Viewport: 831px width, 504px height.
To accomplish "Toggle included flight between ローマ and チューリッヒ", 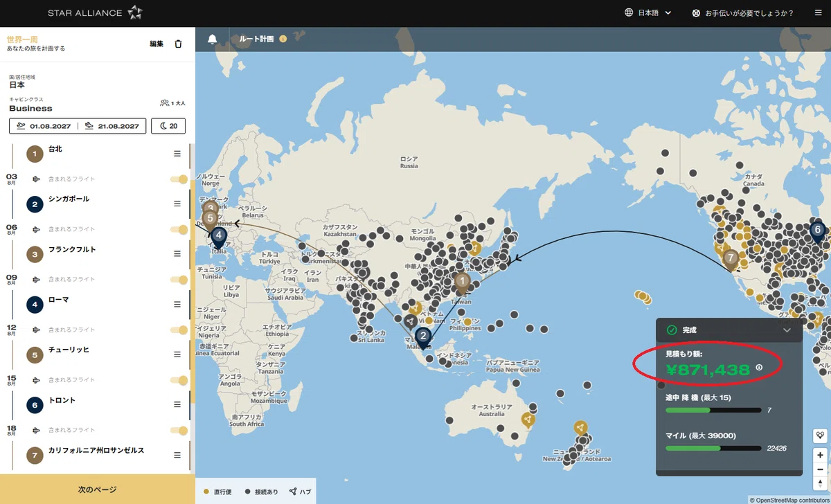I will pyautogui.click(x=179, y=330).
